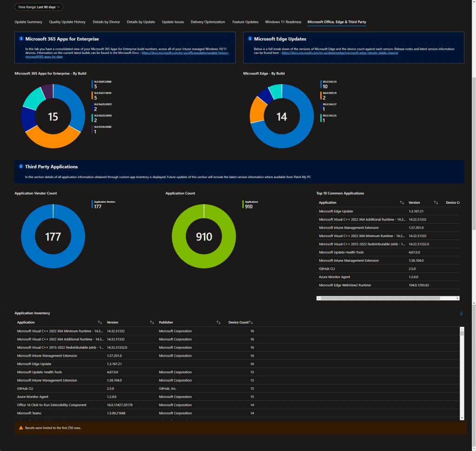
Task: Switch to the Update Summary tab
Action: coord(28,22)
